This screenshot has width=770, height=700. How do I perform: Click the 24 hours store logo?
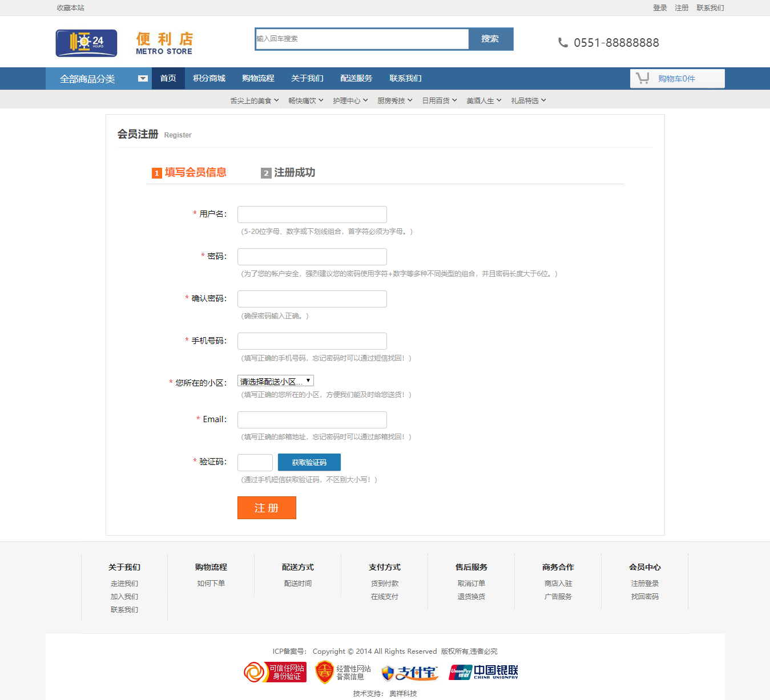click(86, 43)
